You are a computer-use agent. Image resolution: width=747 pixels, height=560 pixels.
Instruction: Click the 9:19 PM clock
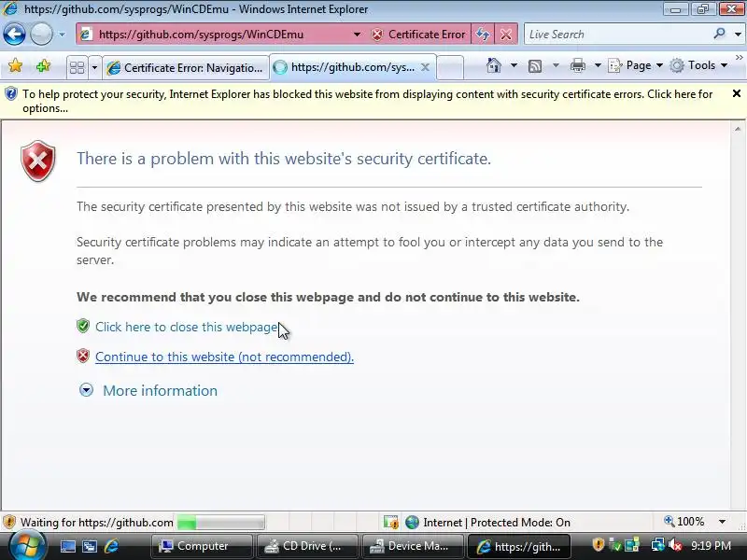[711, 545]
